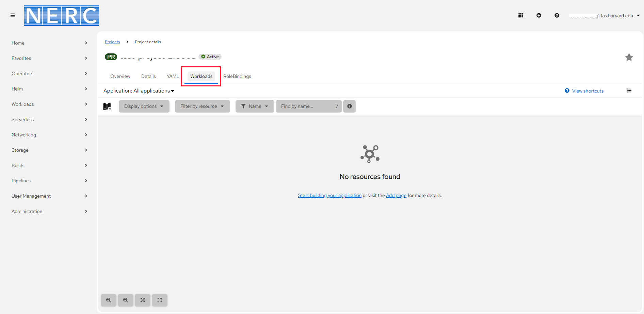This screenshot has width=644, height=314.
Task: Follow the Start building your application link
Action: 329,195
